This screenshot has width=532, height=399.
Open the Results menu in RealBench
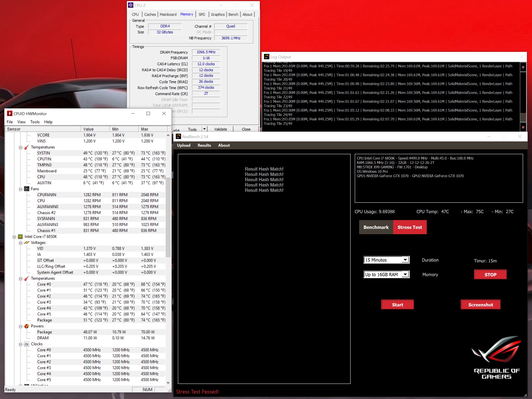click(x=204, y=145)
